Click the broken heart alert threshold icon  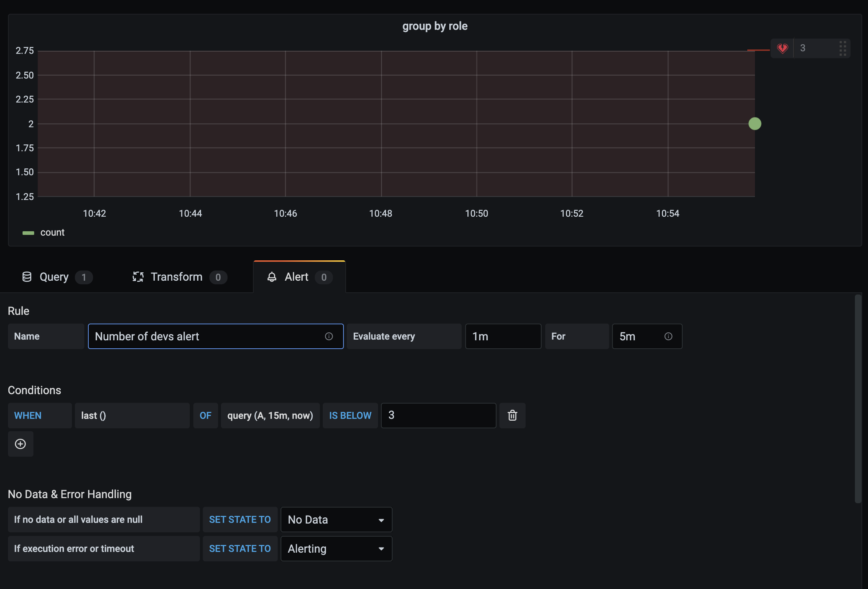[x=782, y=48]
